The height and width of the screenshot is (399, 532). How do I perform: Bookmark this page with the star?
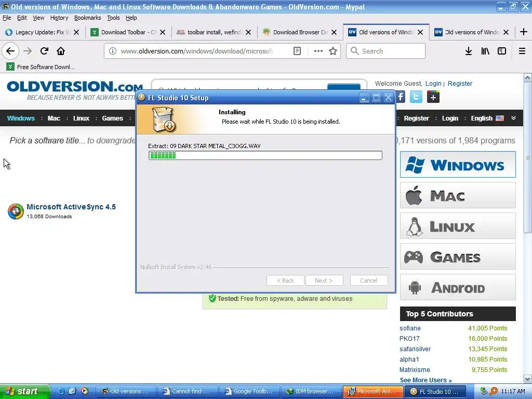[x=333, y=51]
